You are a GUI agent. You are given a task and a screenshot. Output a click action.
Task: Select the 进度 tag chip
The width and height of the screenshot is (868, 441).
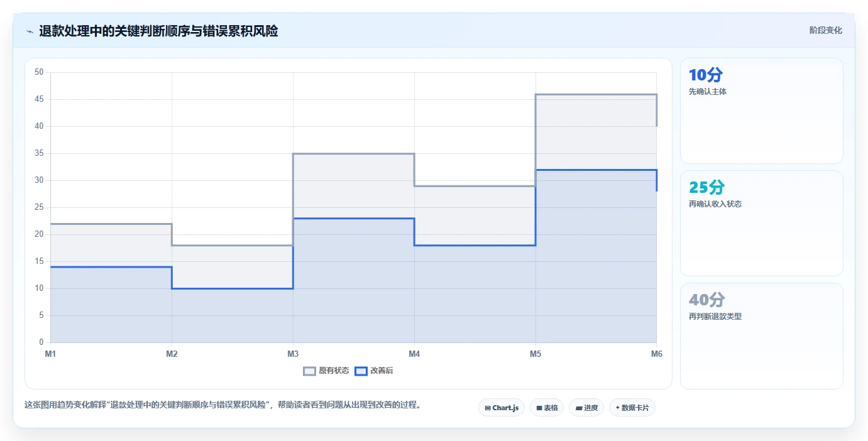[586, 408]
